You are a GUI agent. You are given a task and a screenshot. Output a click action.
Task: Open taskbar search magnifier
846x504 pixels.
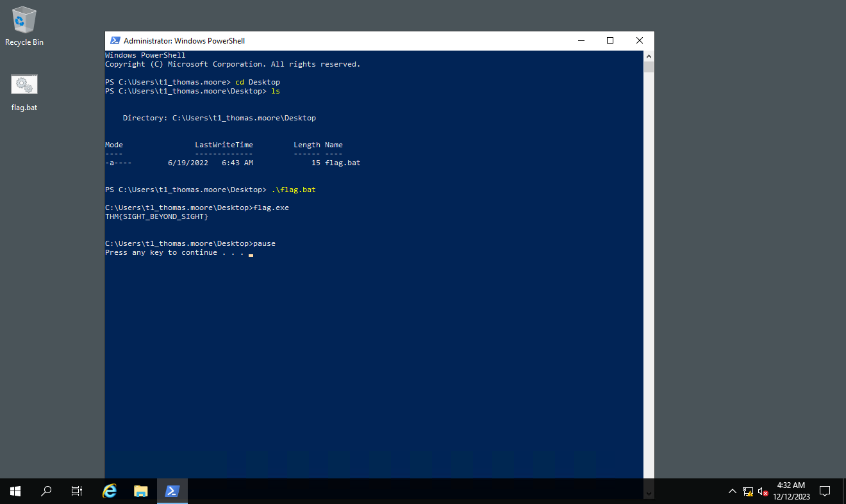[x=46, y=491]
